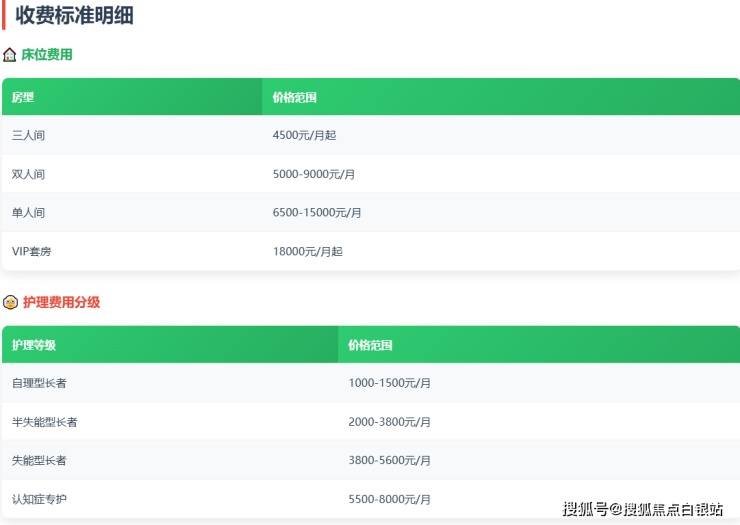Image resolution: width=740 pixels, height=525 pixels.
Task: Click the 搜狐号@搜狐焦点白银站 watermark
Action: click(642, 509)
